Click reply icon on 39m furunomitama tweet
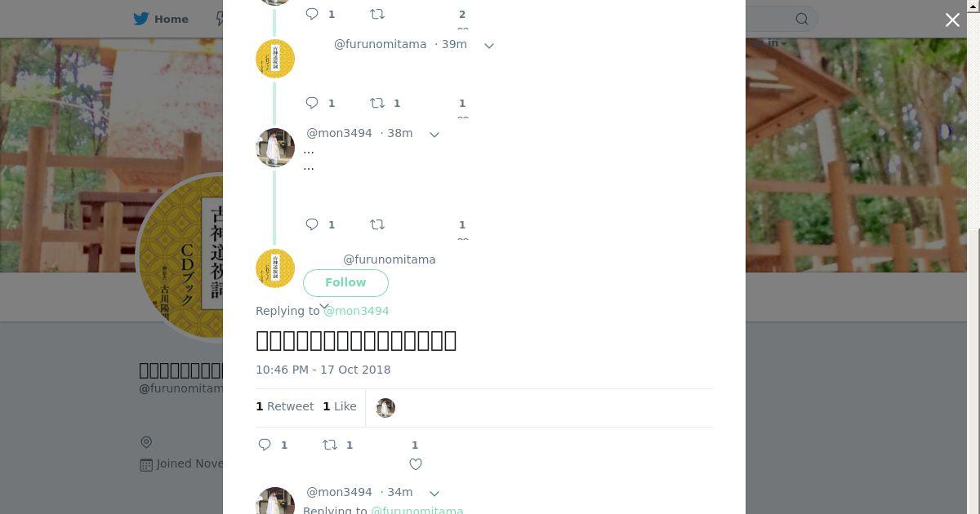 pos(312,103)
